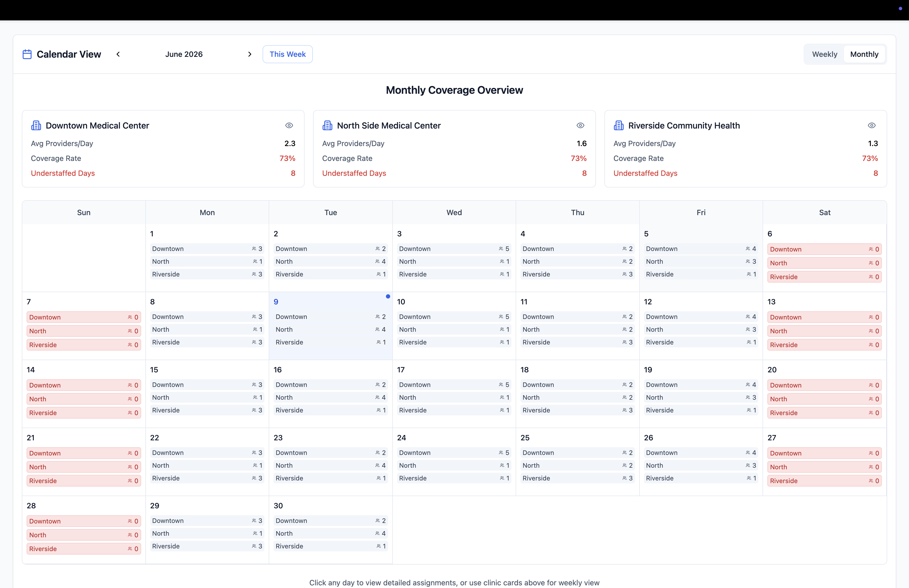Click the red people icon in Riverside row June 6

(x=871, y=277)
